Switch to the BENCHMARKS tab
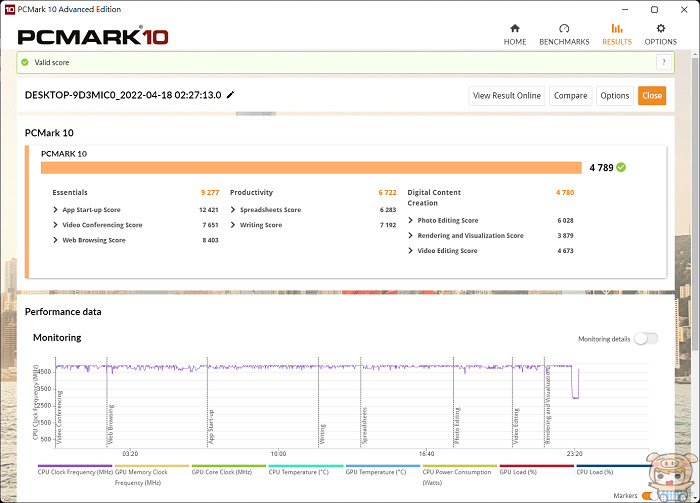This screenshot has height=503, width=700. point(564,35)
